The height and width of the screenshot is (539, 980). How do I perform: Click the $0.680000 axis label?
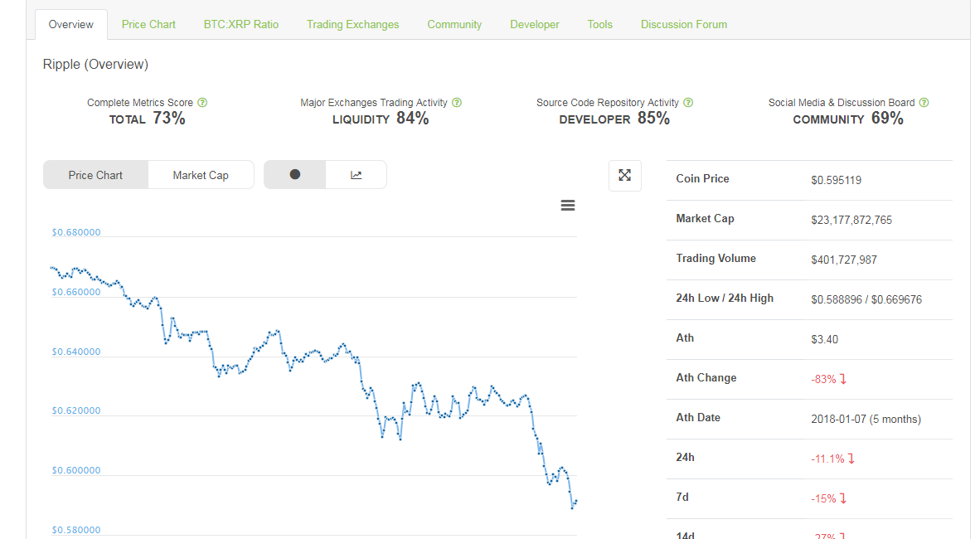pyautogui.click(x=76, y=232)
